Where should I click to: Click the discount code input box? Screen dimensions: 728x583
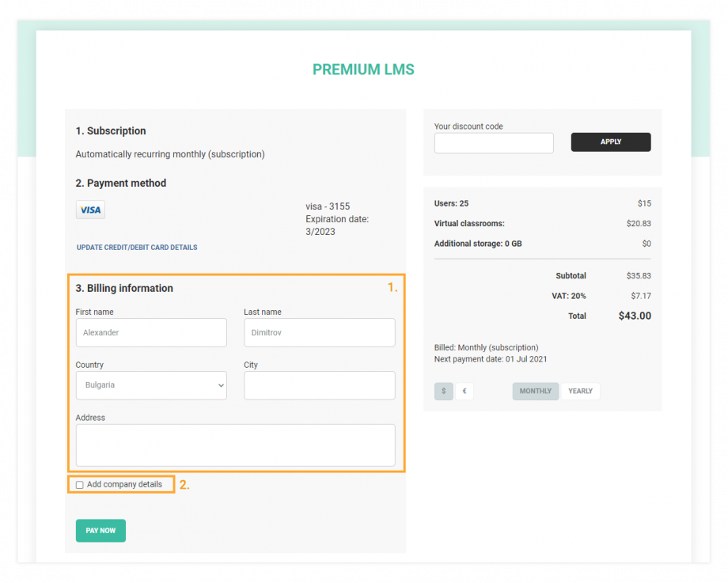494,143
